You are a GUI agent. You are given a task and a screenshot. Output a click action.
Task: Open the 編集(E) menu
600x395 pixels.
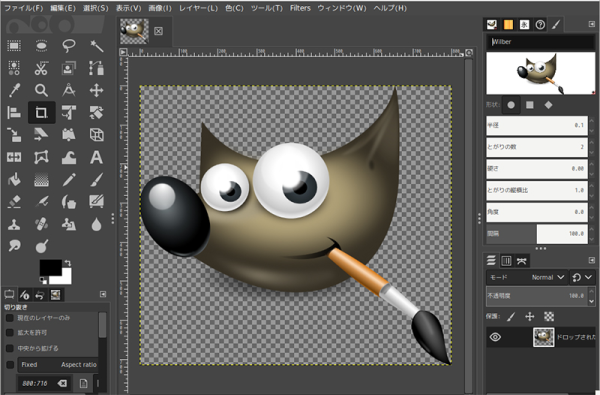pos(63,8)
